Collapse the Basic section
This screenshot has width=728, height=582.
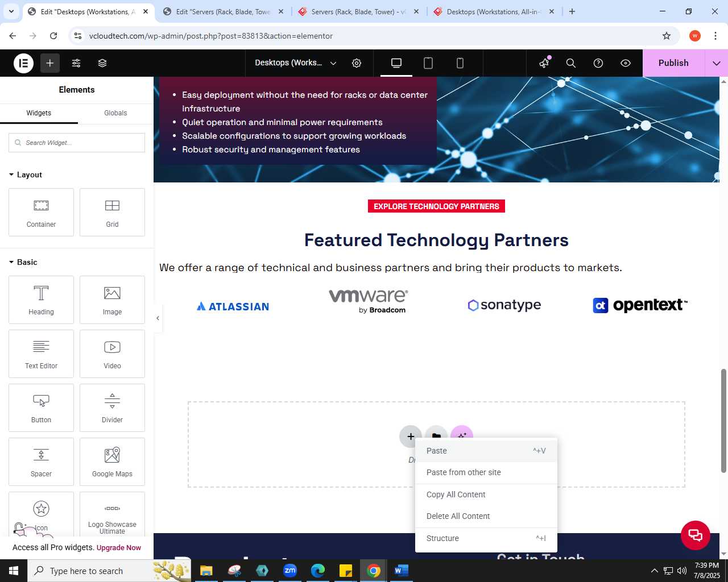(23, 262)
